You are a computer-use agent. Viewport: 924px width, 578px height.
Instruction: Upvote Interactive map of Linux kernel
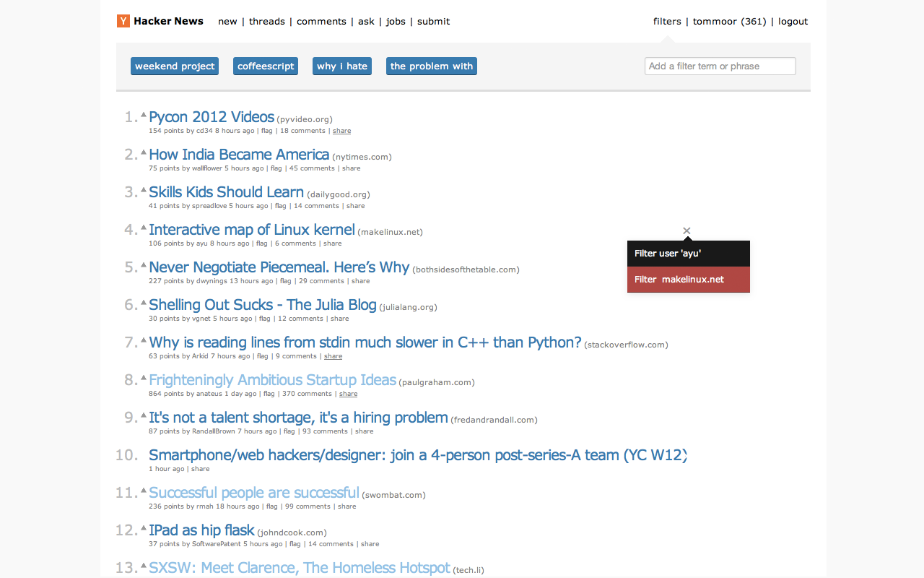(x=144, y=227)
